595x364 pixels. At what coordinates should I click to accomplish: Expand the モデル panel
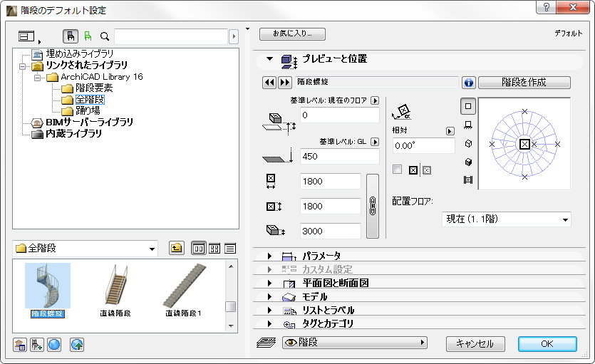pos(269,297)
